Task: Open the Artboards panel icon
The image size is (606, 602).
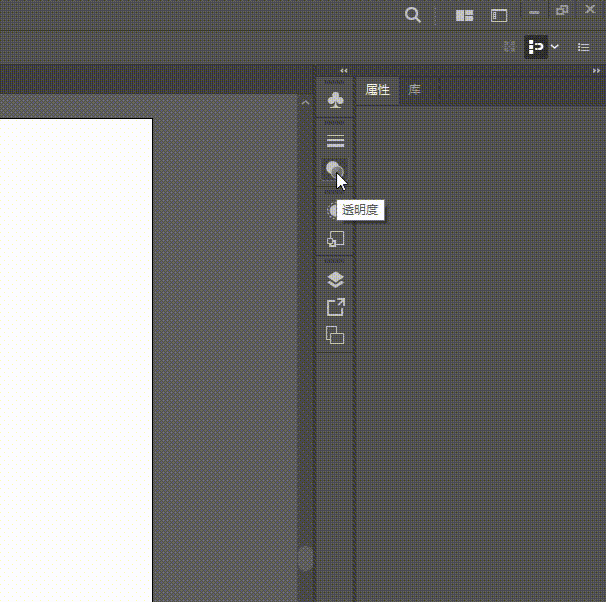Action: [335, 335]
